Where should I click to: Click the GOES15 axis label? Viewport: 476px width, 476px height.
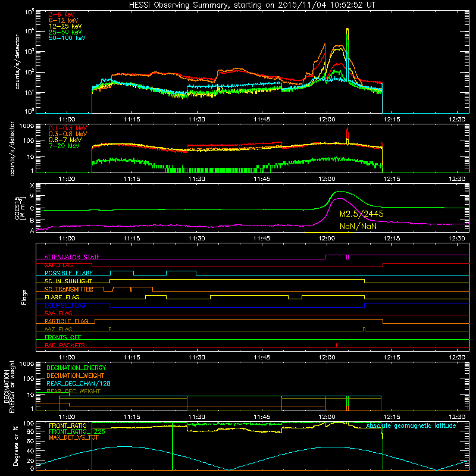20,208
